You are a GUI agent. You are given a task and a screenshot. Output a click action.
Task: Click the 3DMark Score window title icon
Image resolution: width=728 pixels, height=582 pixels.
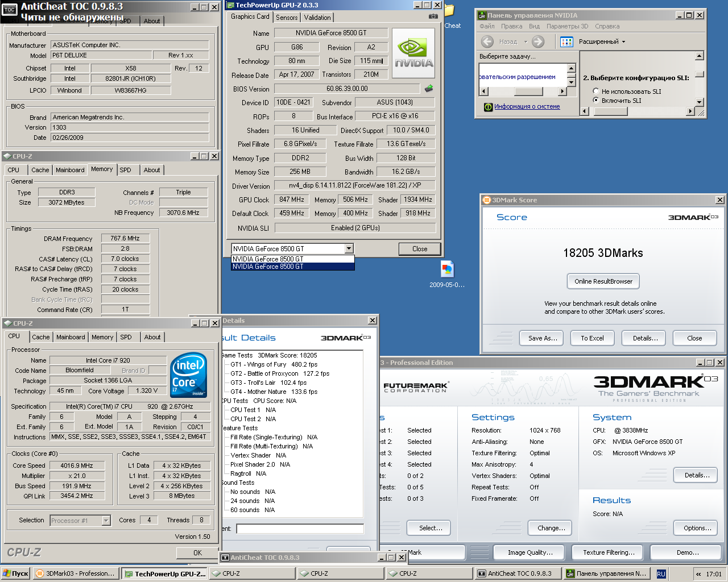coord(486,200)
